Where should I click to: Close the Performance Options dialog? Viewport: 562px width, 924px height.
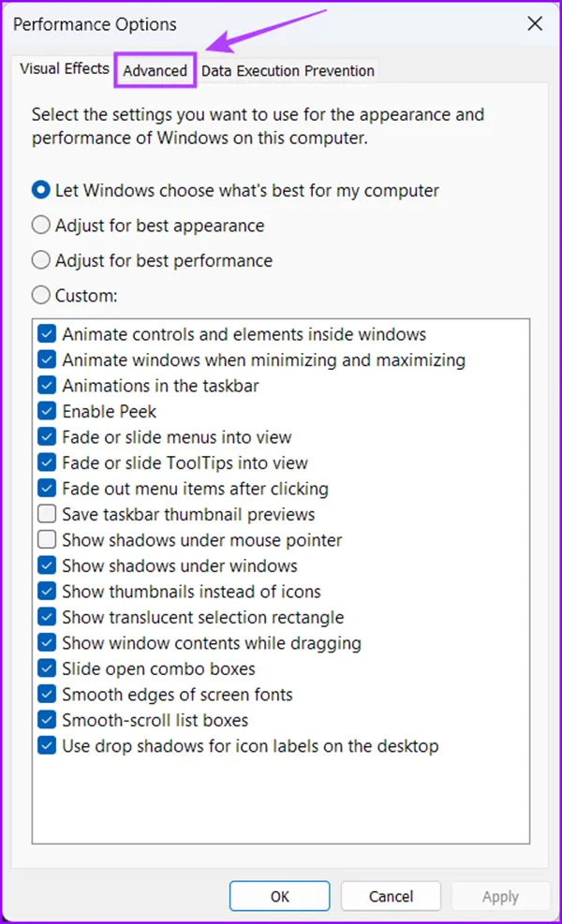(x=535, y=24)
